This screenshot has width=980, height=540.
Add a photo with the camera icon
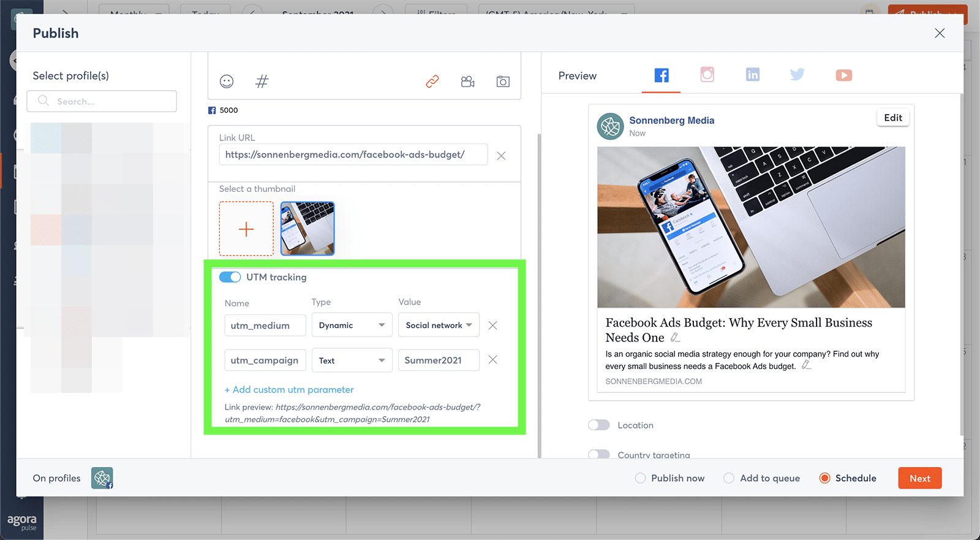(x=503, y=82)
